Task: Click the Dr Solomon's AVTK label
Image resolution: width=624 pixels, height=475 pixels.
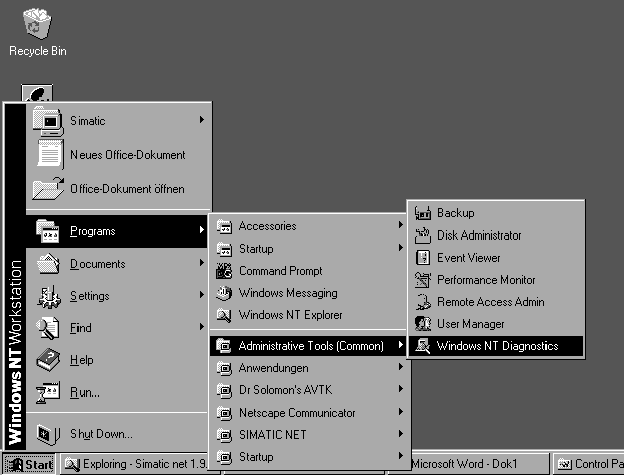Action: (x=285, y=390)
